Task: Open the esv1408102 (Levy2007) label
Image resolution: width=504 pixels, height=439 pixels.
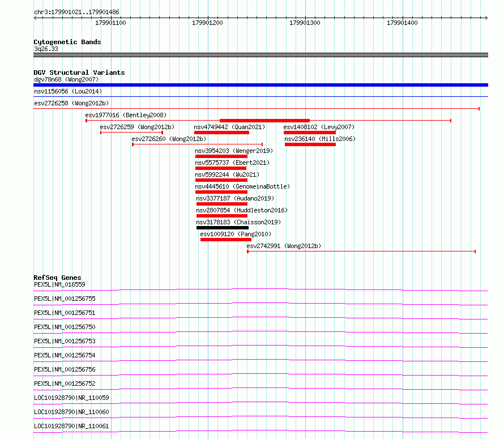Action: 319,127
